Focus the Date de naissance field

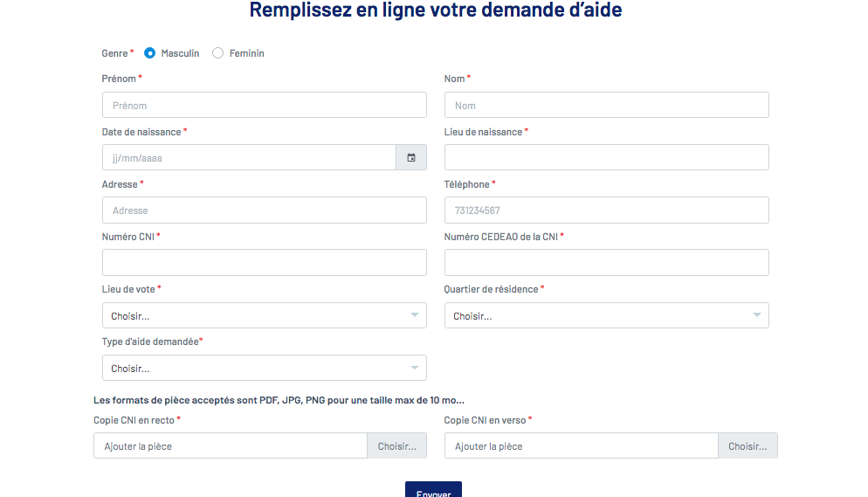tap(248, 158)
